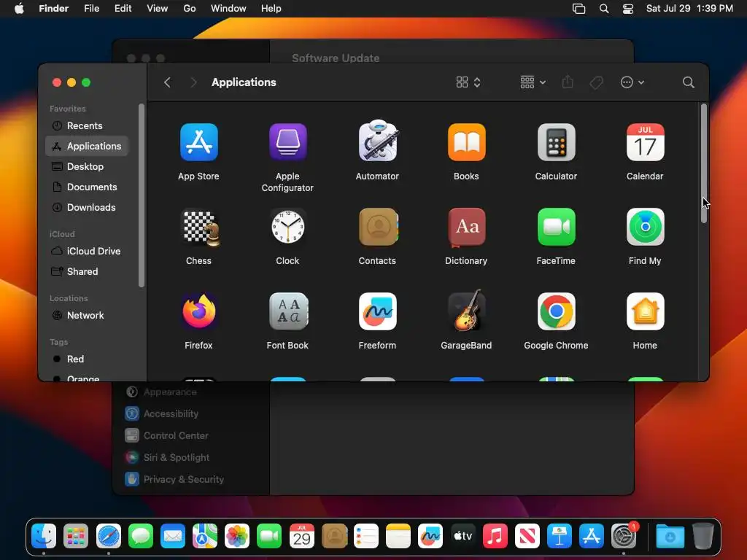This screenshot has width=747, height=560.
Task: Select Control Center in System Settings window
Action: coord(167,436)
